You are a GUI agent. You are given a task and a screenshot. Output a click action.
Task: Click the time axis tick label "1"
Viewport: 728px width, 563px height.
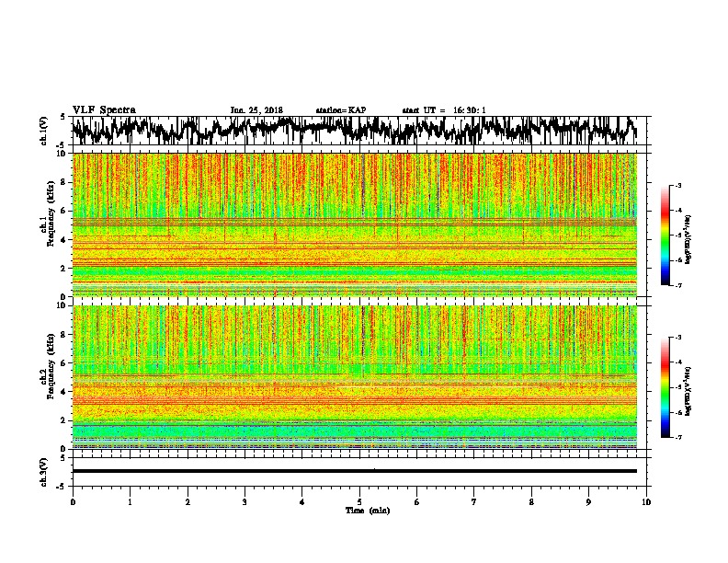pos(130,502)
